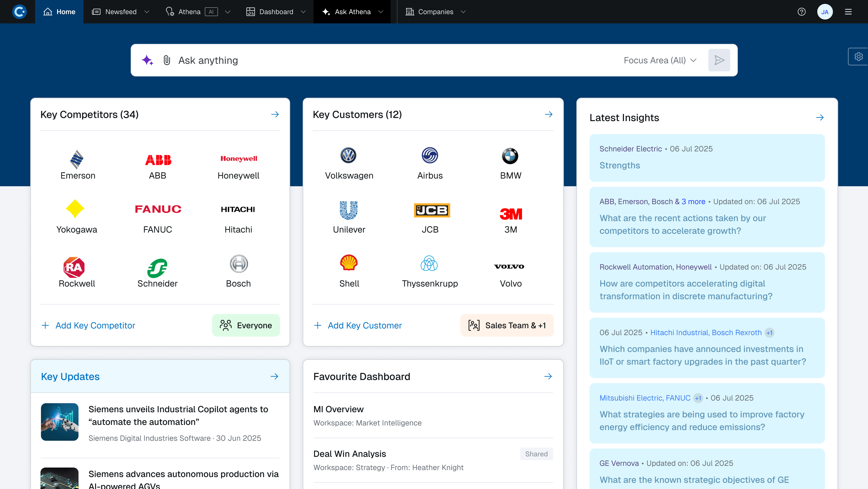Click the settings gear on right edge
This screenshot has width=868, height=489.
(x=858, y=57)
